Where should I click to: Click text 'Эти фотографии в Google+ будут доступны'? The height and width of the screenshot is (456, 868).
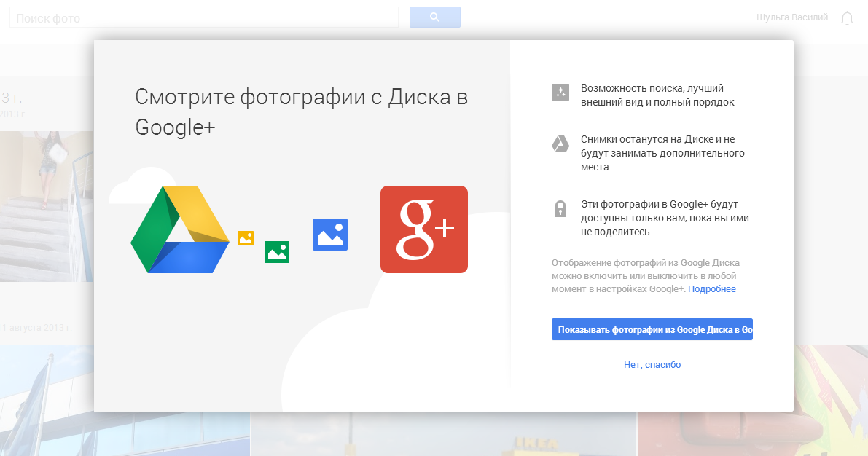point(665,211)
